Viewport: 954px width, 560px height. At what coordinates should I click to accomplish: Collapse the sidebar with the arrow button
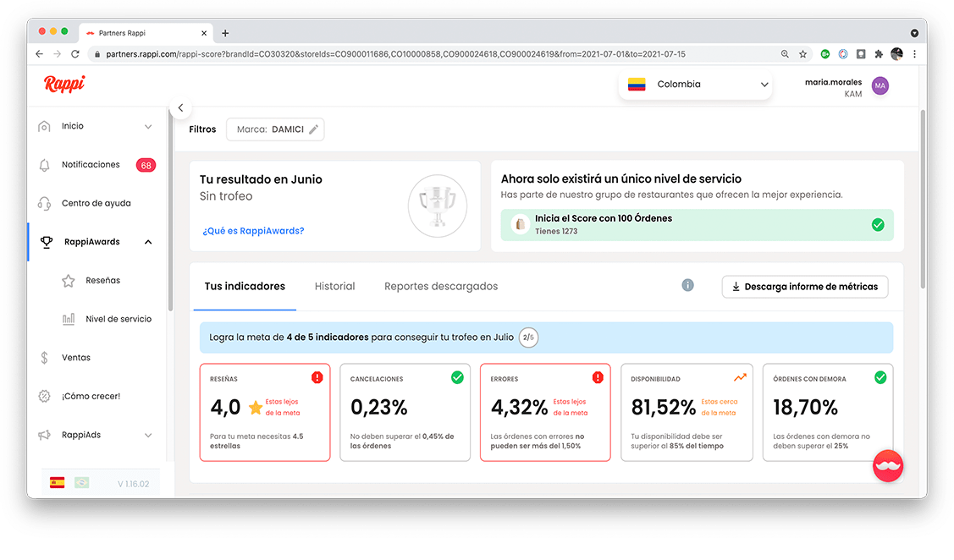coord(180,107)
